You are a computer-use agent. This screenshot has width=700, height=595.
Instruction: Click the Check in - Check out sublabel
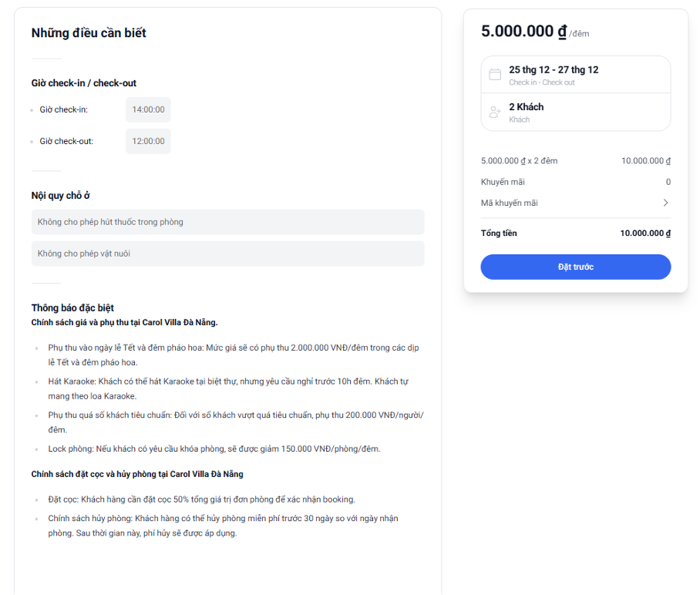541,82
